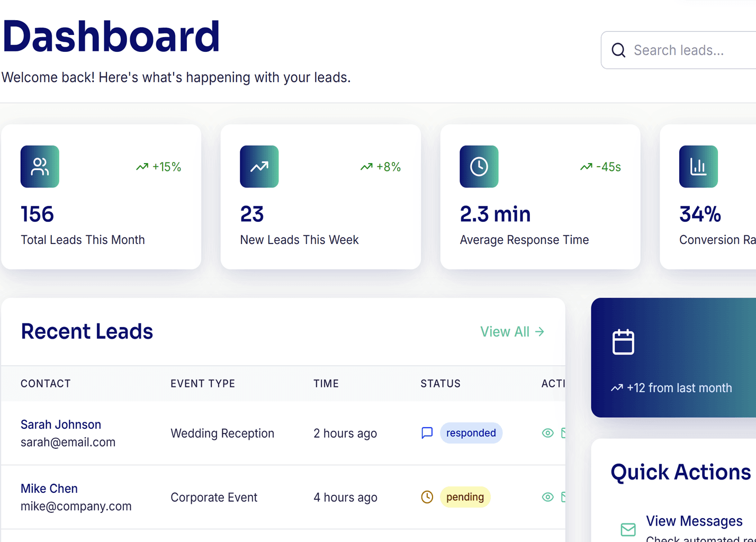Click the Total Leads people icon
Image resolution: width=756 pixels, height=542 pixels.
pos(39,166)
